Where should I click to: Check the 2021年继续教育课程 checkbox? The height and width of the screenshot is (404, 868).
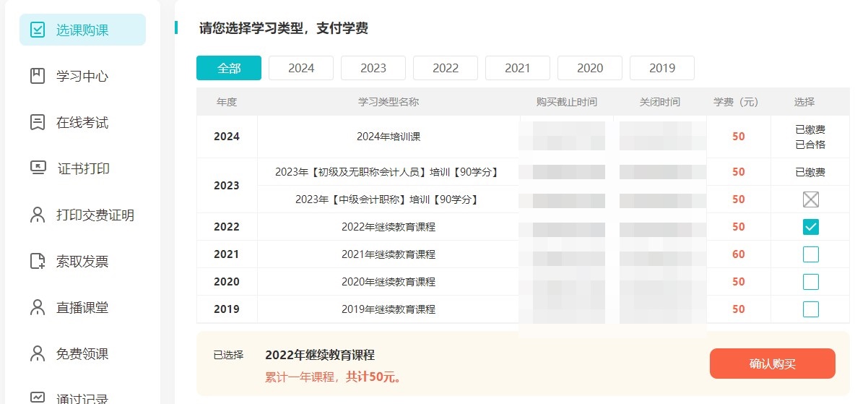click(x=811, y=254)
